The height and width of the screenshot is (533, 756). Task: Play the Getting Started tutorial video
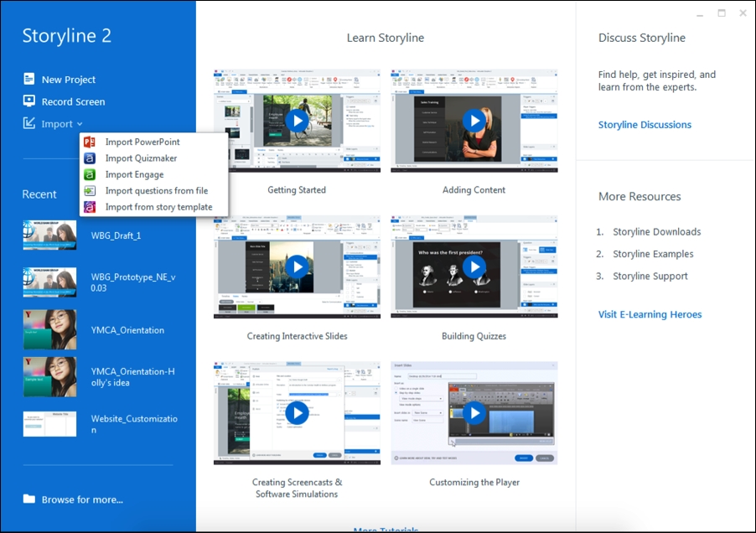pyautogui.click(x=297, y=121)
